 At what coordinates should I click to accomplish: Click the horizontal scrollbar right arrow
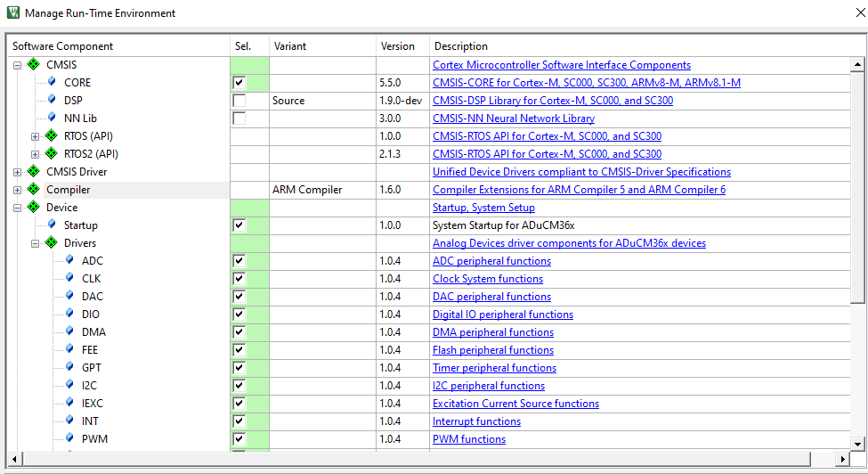(842, 459)
